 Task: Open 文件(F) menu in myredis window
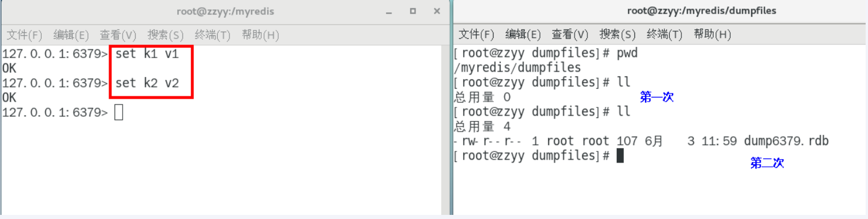click(x=24, y=35)
